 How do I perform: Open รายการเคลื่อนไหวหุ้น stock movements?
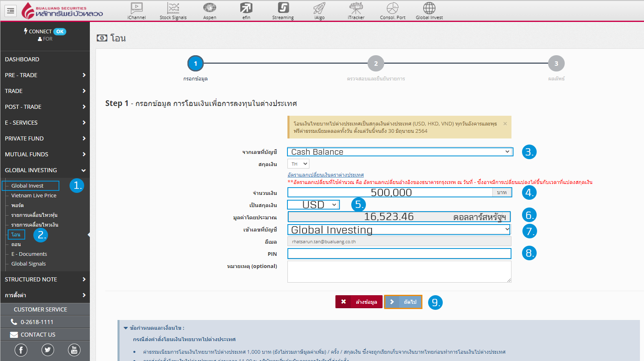[35, 215]
